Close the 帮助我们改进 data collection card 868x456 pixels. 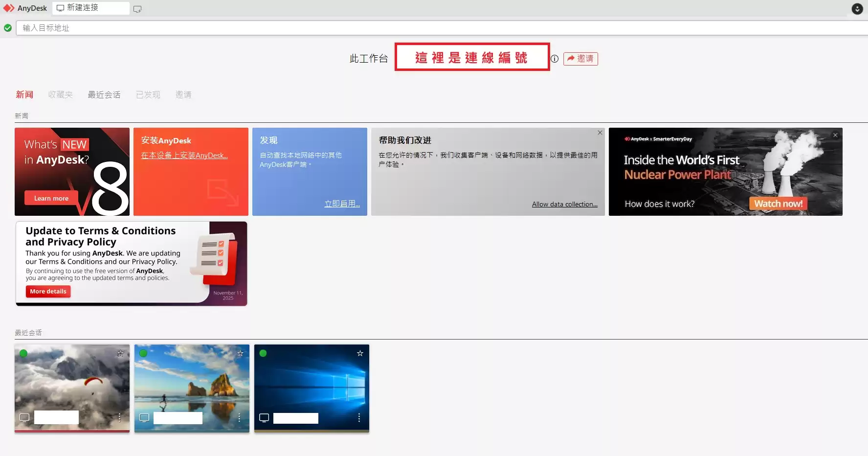click(600, 133)
